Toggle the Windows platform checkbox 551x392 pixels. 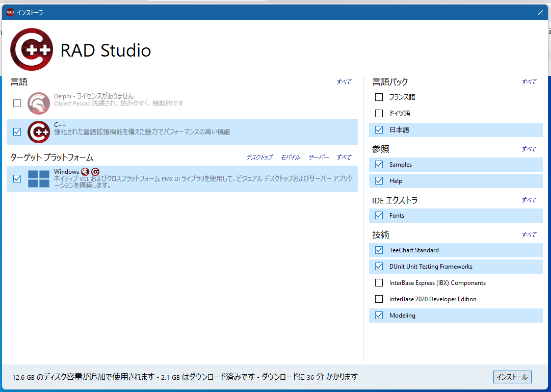click(x=17, y=178)
